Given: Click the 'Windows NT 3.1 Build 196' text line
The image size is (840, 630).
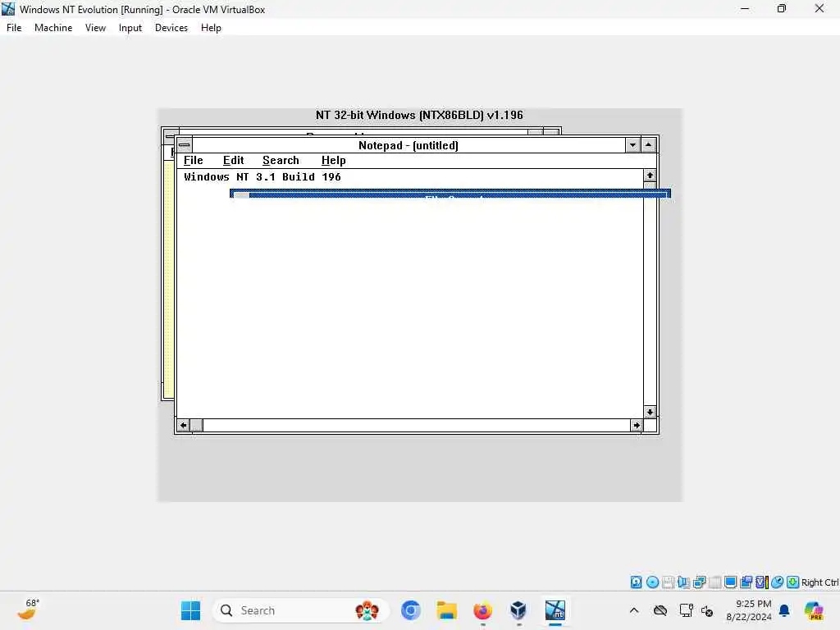Looking at the screenshot, I should click(262, 177).
